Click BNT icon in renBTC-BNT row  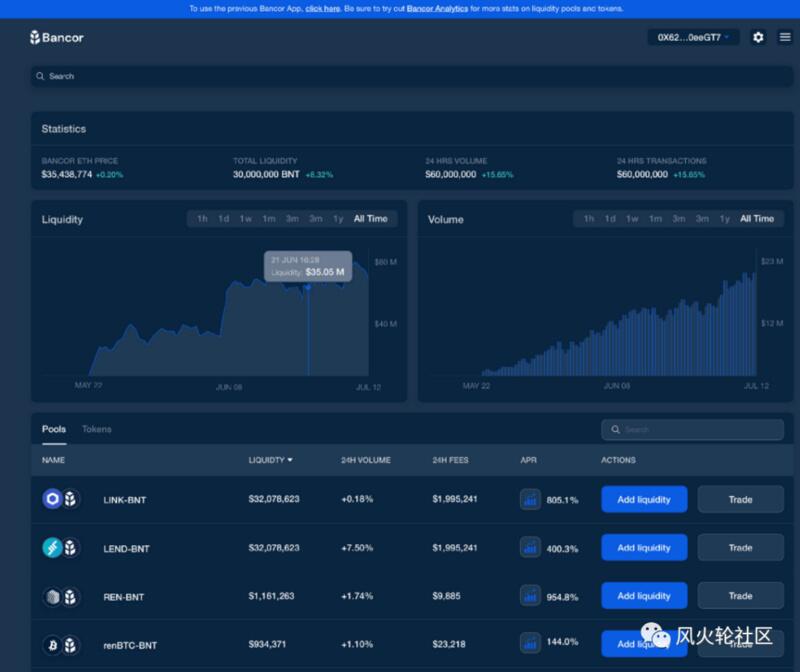[x=70, y=645]
